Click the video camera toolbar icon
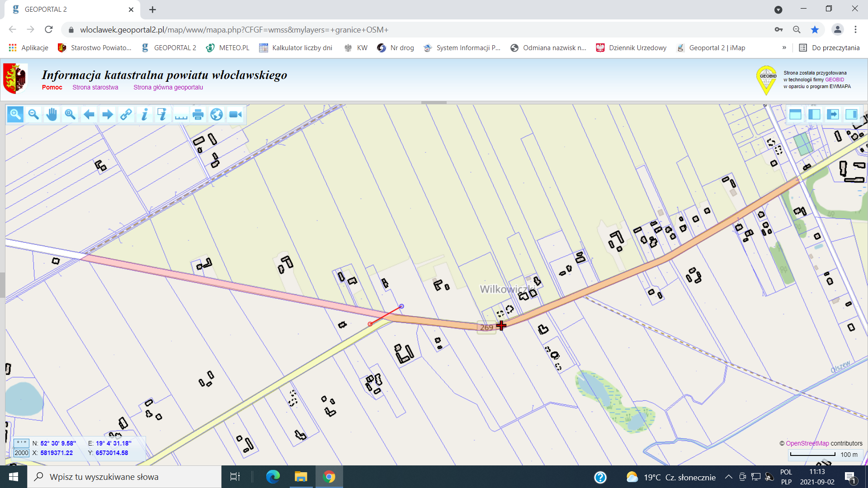 click(x=235, y=114)
